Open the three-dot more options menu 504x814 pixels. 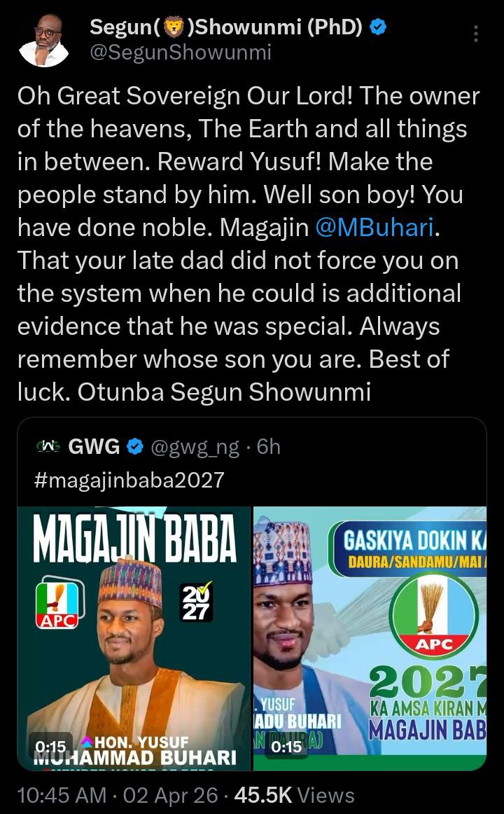pos(476,34)
